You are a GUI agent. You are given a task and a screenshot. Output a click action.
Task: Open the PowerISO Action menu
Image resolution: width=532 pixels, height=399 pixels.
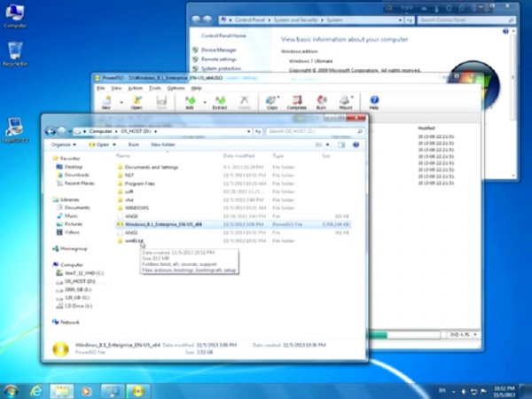coord(135,88)
